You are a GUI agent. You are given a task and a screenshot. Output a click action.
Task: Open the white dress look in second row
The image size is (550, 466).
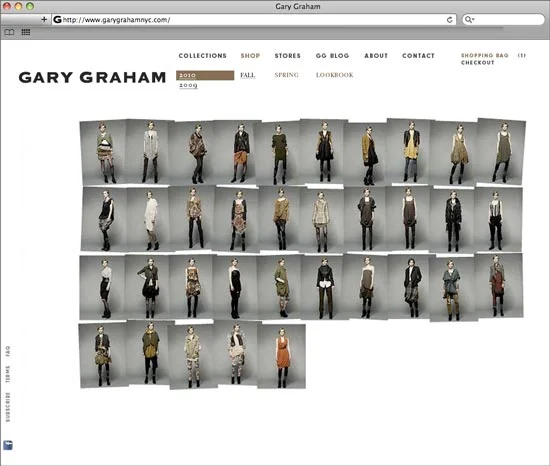(x=149, y=219)
